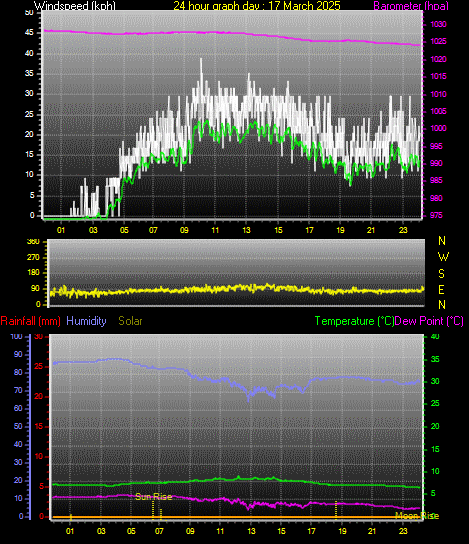This screenshot has width=469, height=544.
Task: Select the blue "Humidity" legend label
Action: pos(86,321)
